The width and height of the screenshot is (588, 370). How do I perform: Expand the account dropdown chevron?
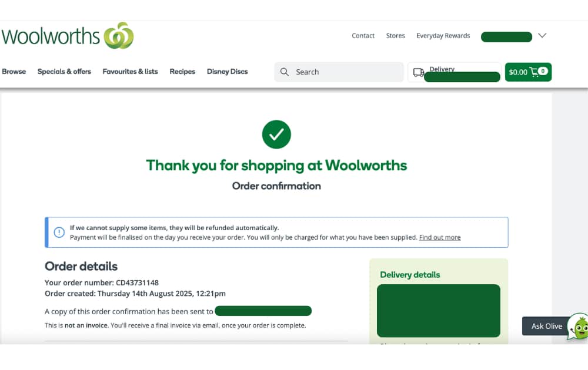542,36
